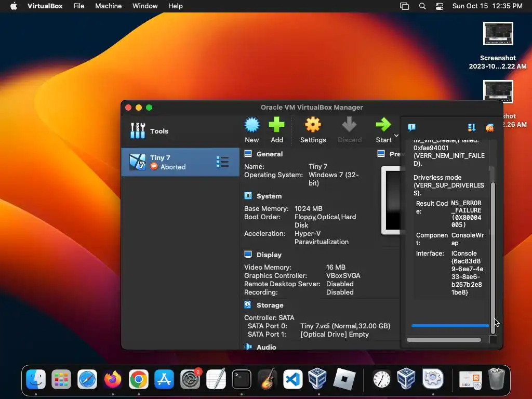This screenshot has width=532, height=399.
Task: Open the Clock app from the Dock
Action: [x=382, y=379]
